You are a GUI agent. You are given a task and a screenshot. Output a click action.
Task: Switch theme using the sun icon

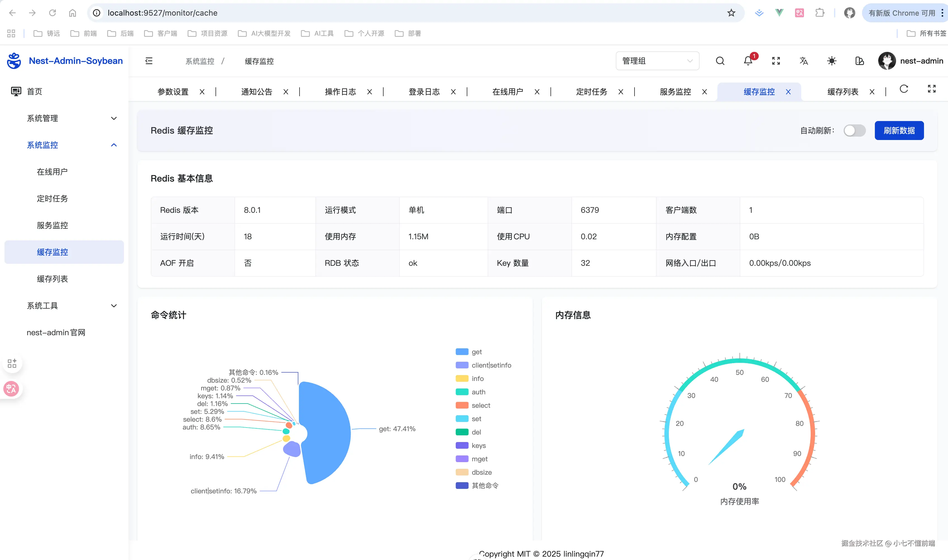tap(832, 61)
